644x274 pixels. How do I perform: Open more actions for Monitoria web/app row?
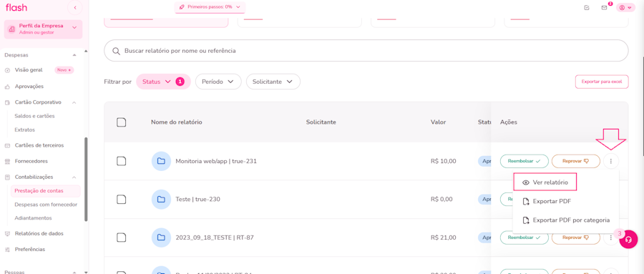pyautogui.click(x=611, y=161)
